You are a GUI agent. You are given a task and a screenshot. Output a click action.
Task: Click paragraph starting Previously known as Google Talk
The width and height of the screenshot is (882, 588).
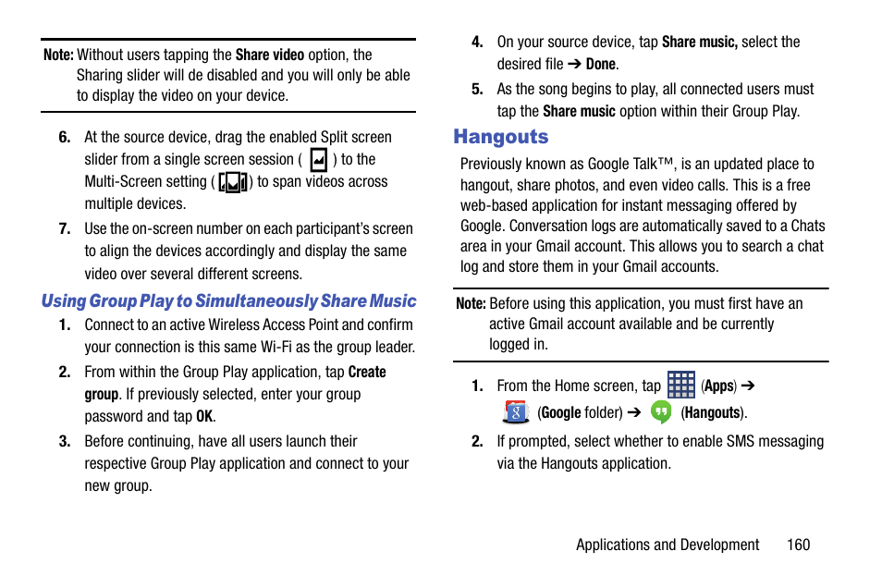coord(643,214)
